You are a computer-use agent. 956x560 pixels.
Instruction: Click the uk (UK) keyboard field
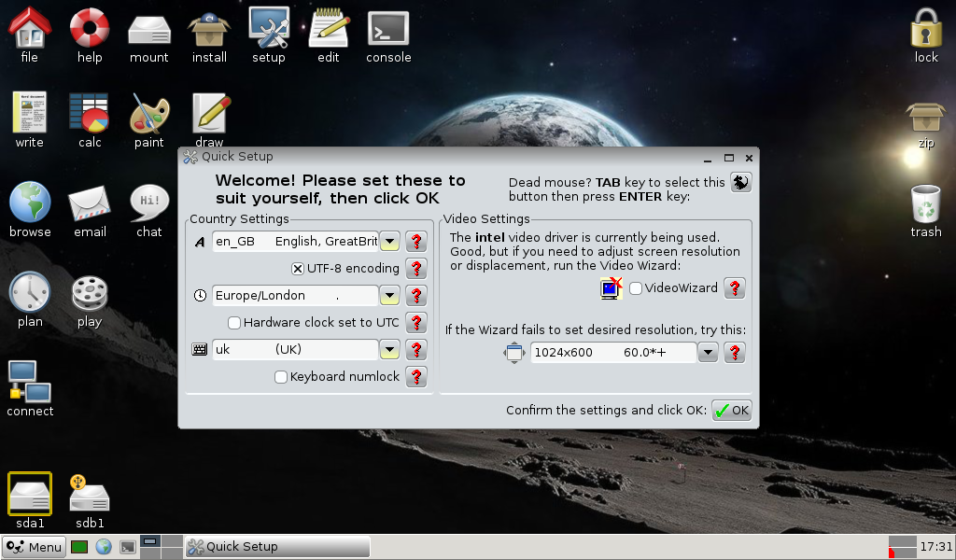tap(296, 350)
